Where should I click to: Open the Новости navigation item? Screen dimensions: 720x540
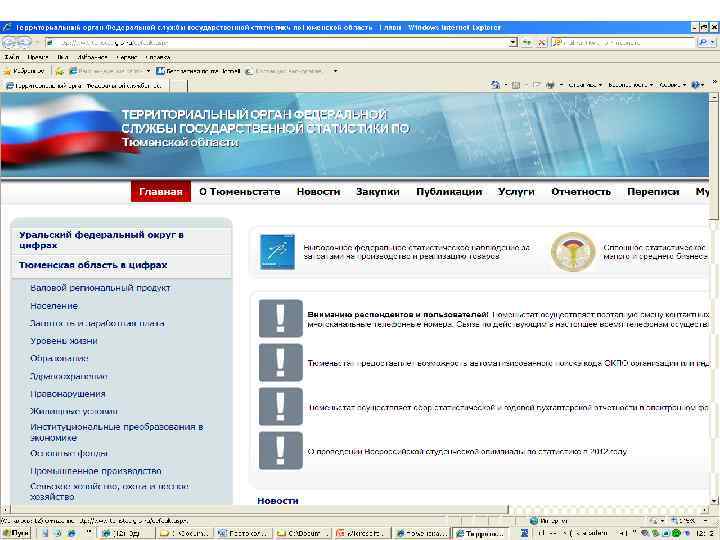point(318,191)
